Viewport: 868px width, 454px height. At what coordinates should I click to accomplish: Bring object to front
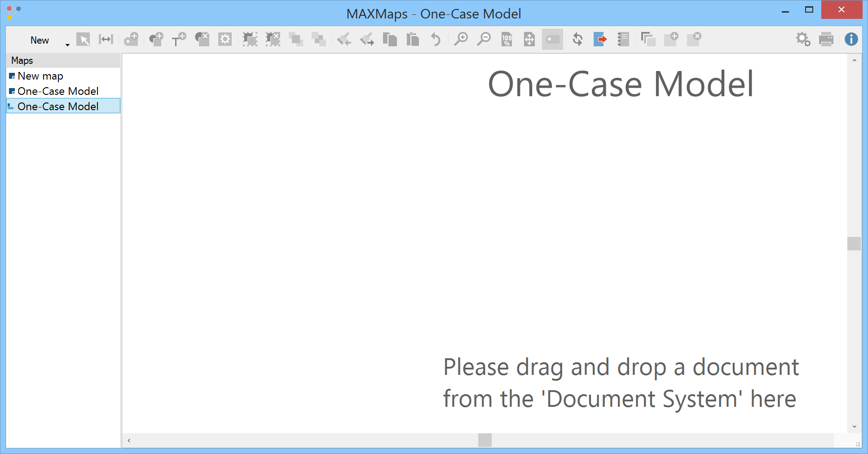296,40
